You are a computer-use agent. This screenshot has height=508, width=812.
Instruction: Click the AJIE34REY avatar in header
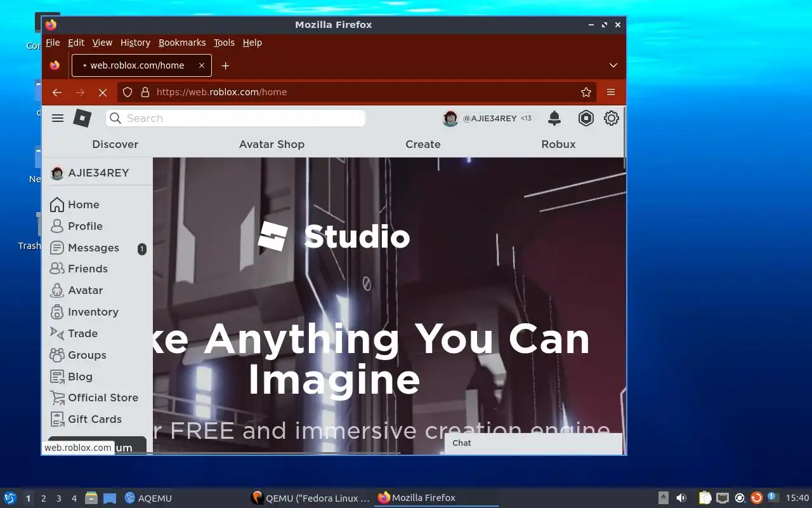click(x=450, y=118)
